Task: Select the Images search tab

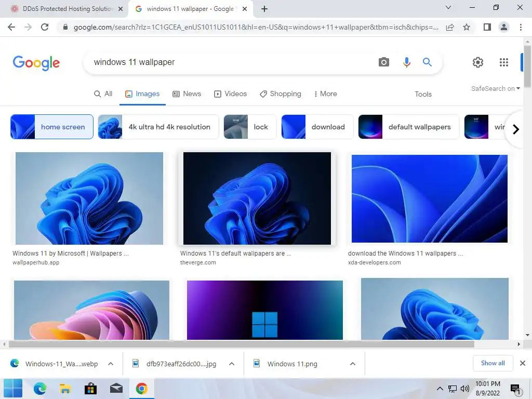Action: [x=142, y=94]
